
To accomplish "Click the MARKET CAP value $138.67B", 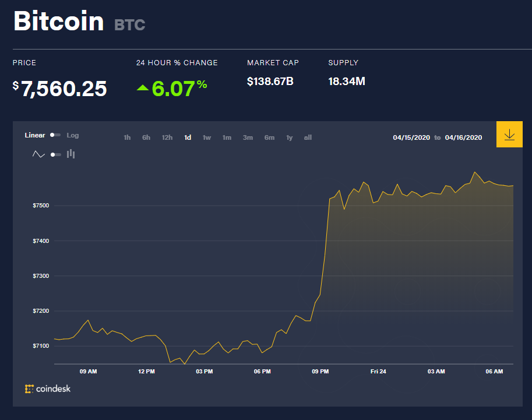I will tap(270, 81).
